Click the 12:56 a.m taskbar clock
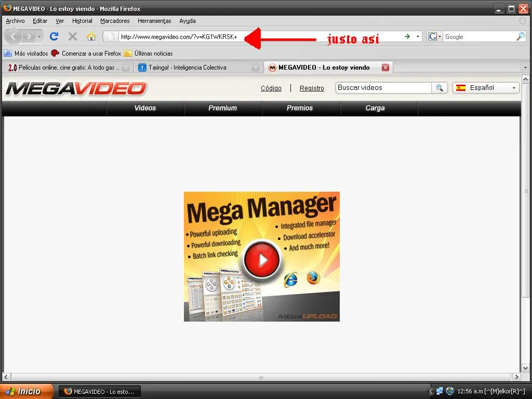Image resolution: width=532 pixels, height=399 pixels. click(x=470, y=391)
